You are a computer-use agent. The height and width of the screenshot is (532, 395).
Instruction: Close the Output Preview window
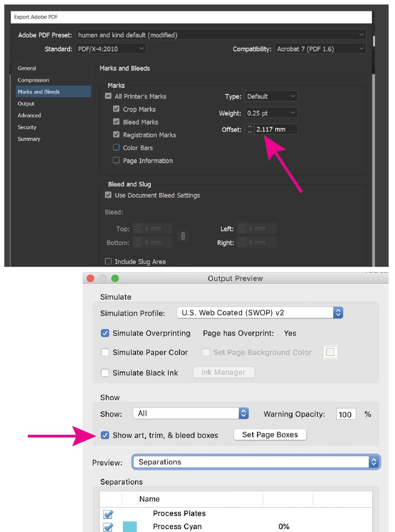(91, 278)
